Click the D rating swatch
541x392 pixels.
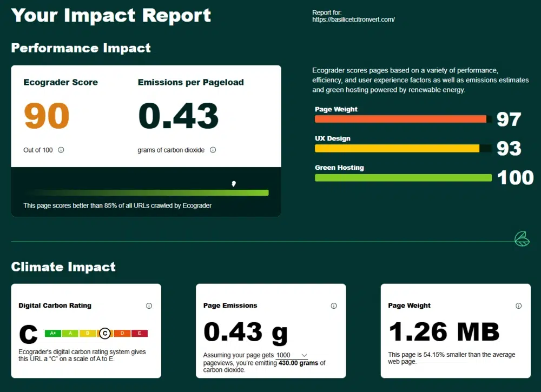click(122, 334)
